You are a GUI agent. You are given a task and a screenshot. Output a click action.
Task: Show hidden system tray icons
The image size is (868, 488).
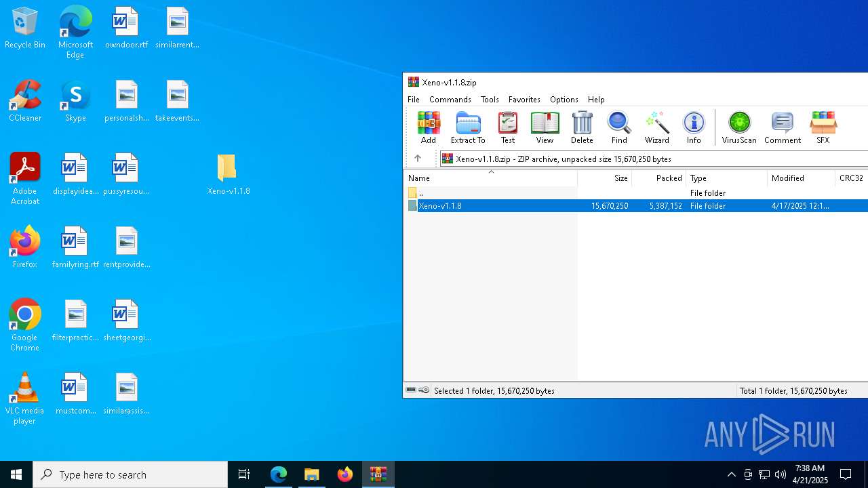point(731,474)
